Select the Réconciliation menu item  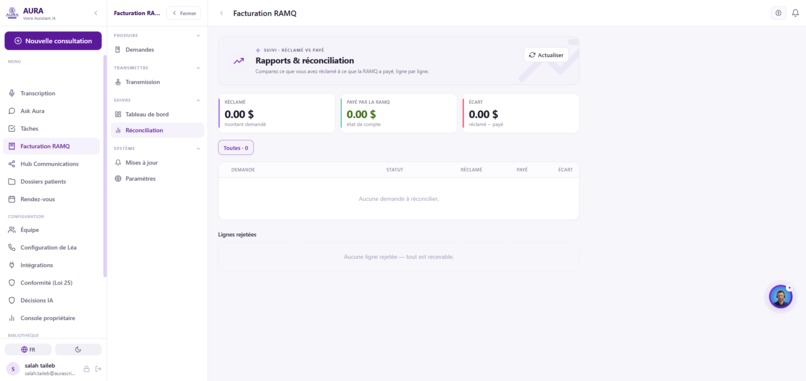tap(157, 131)
